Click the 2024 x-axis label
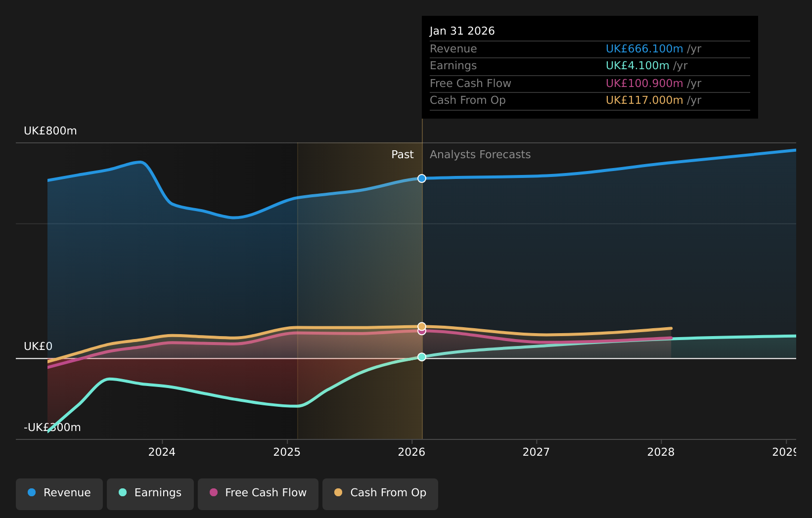812x518 pixels. tap(162, 452)
